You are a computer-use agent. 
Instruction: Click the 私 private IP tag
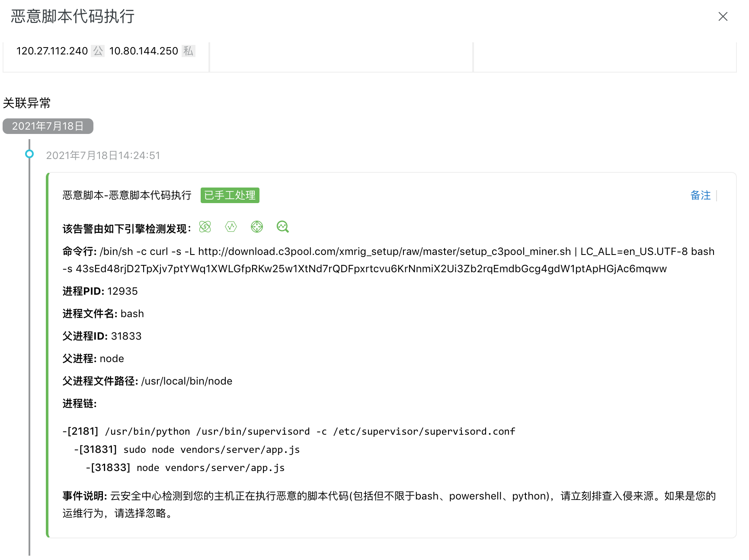[x=188, y=51]
